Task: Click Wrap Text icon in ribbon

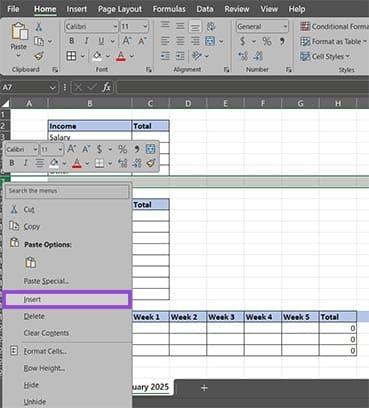Action: point(211,26)
